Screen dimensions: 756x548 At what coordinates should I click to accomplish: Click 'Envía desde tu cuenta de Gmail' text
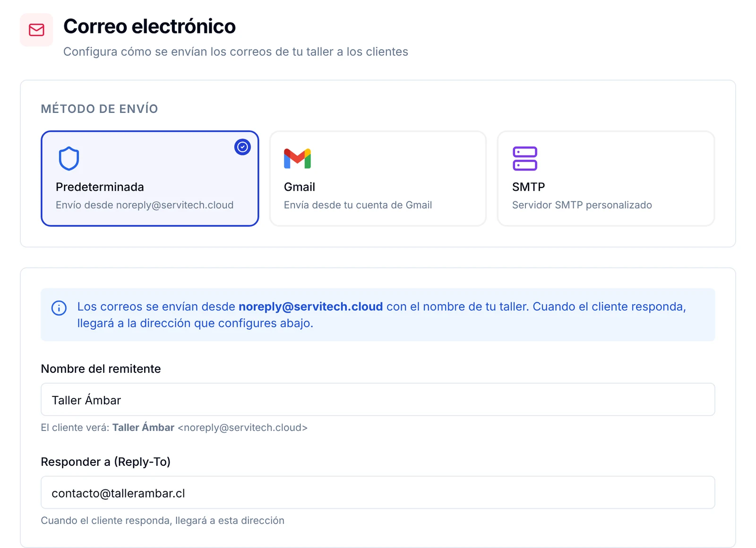[x=358, y=205]
